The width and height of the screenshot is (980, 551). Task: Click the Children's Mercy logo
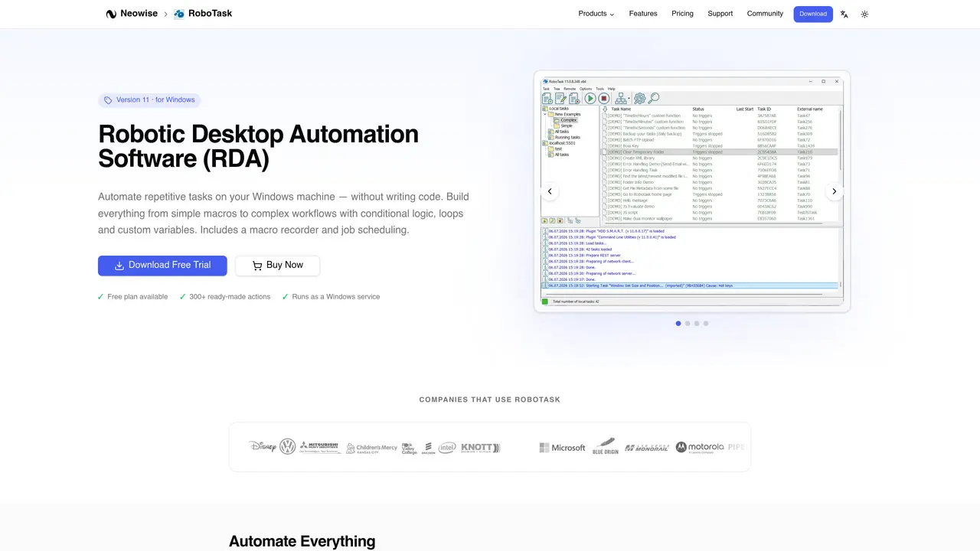(371, 447)
